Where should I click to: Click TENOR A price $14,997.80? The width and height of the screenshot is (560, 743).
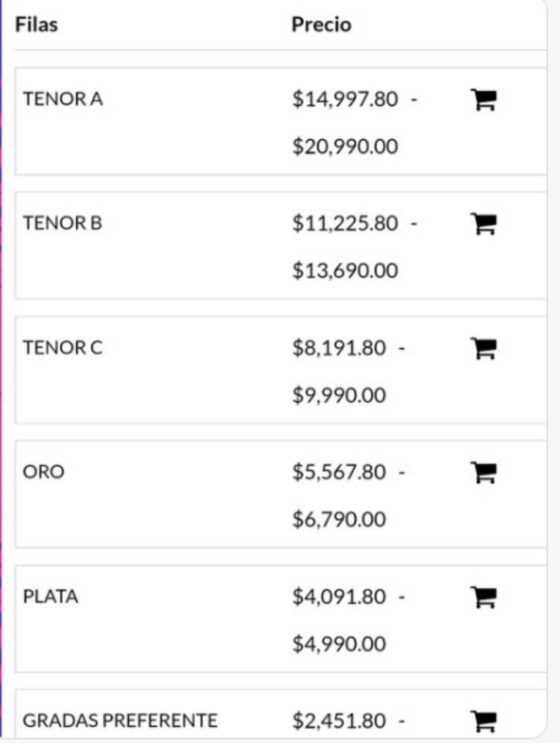point(345,100)
